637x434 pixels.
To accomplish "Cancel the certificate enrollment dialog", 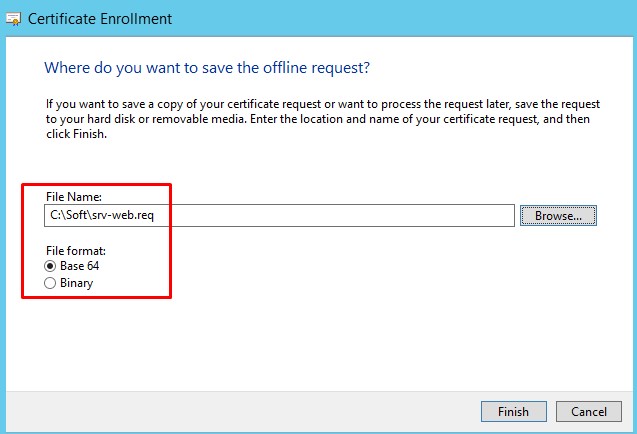I will point(589,411).
